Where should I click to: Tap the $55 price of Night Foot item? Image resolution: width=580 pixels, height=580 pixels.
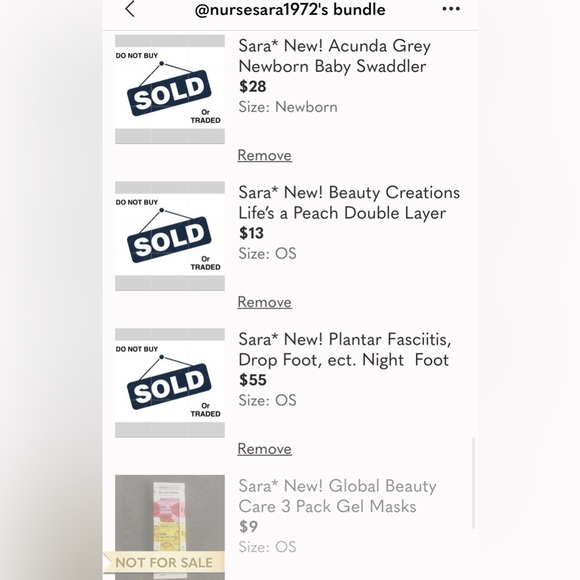point(253,380)
